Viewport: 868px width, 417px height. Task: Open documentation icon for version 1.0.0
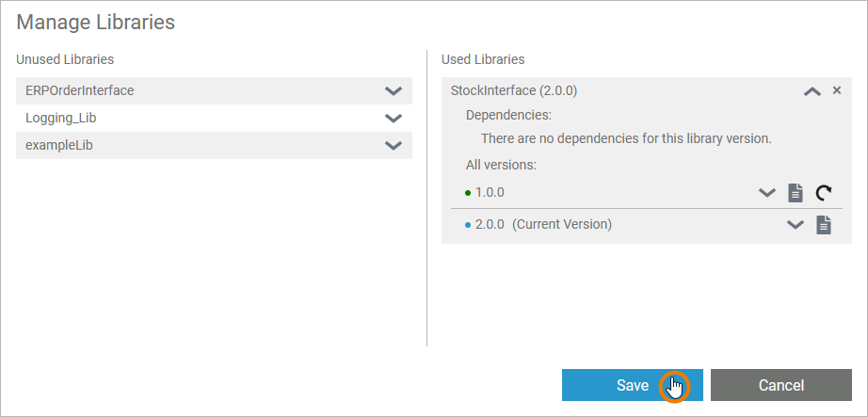coord(796,193)
